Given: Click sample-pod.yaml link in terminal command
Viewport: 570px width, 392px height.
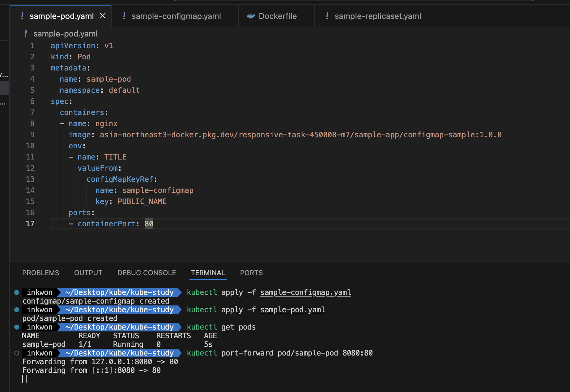Looking at the screenshot, I should (293, 310).
